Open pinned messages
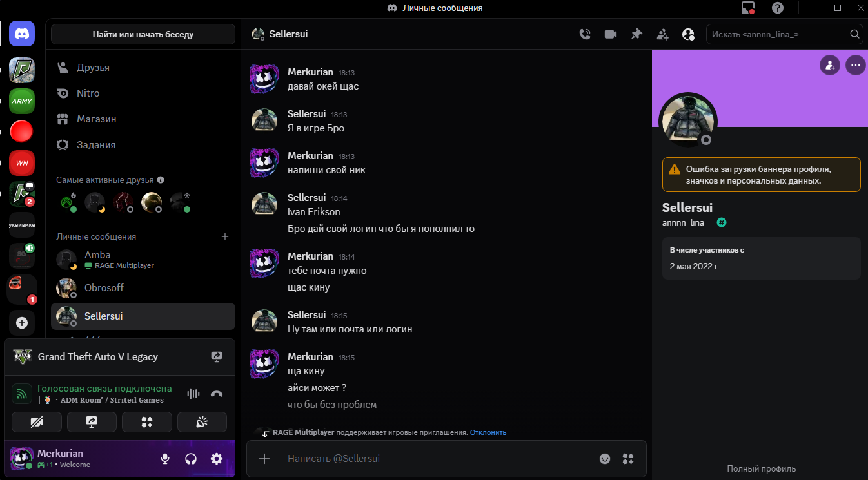The width and height of the screenshot is (868, 480). click(636, 34)
